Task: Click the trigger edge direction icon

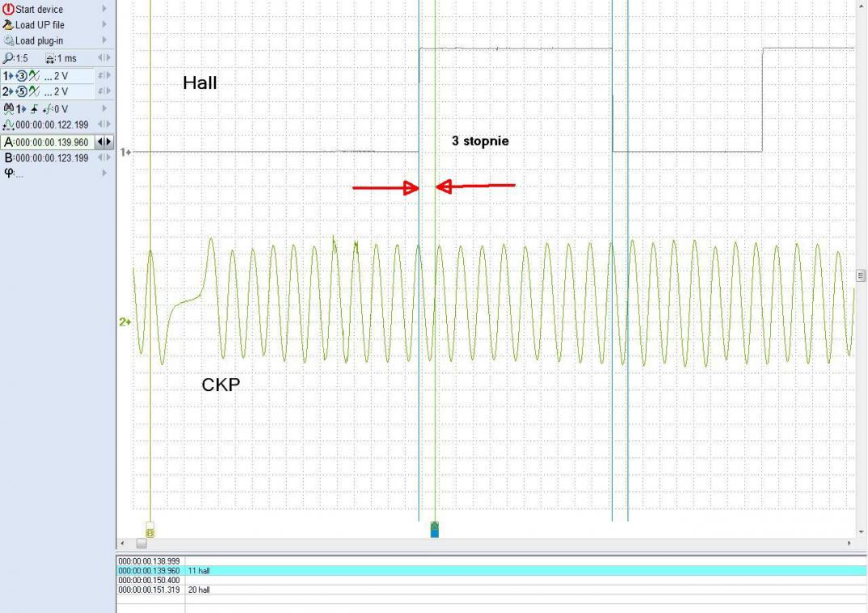Action: (x=34, y=109)
